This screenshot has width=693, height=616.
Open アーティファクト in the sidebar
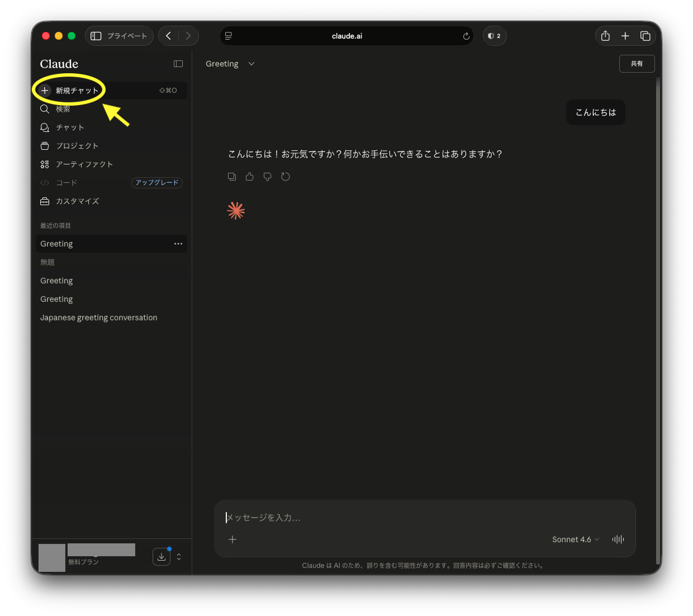tap(84, 164)
